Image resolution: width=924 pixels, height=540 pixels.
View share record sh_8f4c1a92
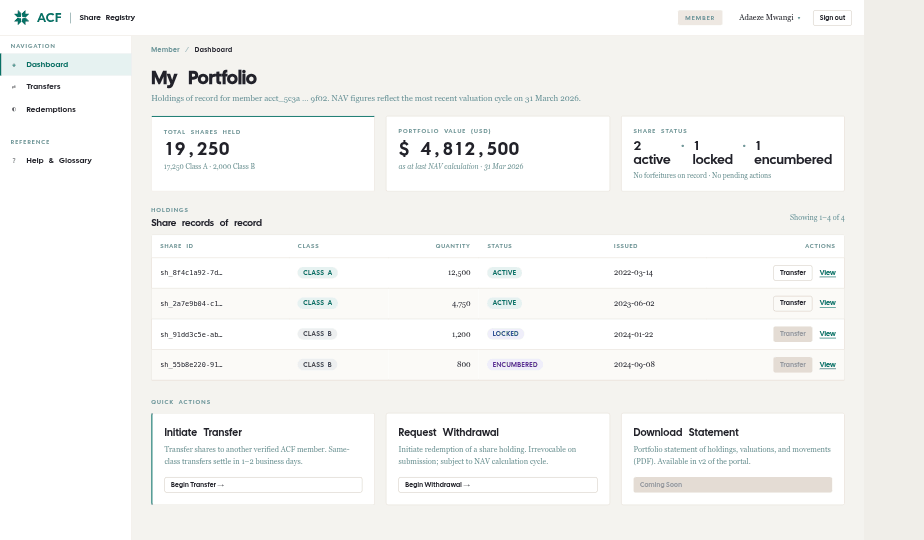827,273
